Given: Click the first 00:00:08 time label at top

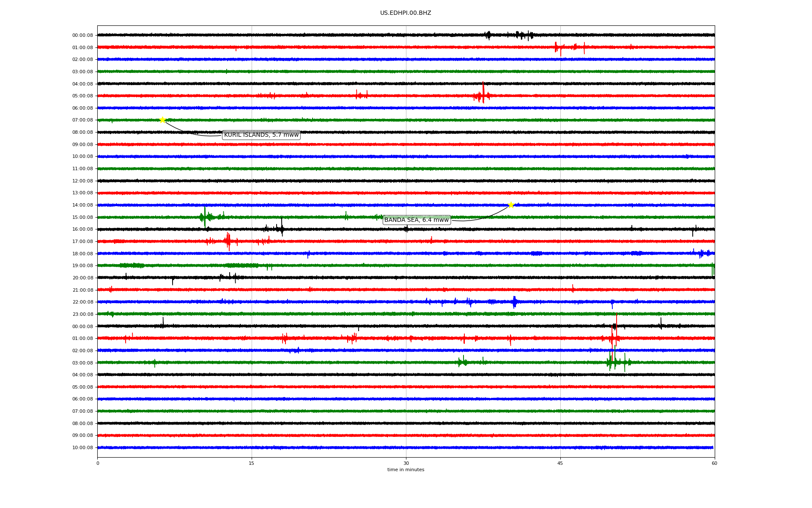Looking at the screenshot, I should (82, 36).
